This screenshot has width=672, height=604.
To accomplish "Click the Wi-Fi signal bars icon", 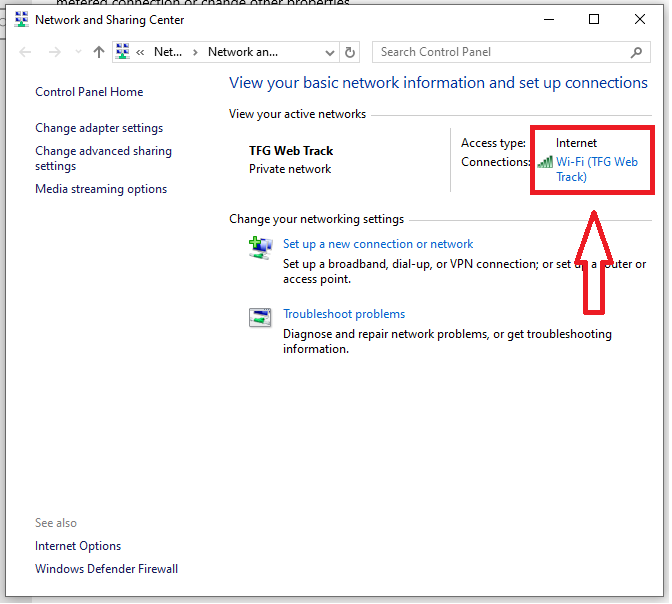I will tap(545, 162).
